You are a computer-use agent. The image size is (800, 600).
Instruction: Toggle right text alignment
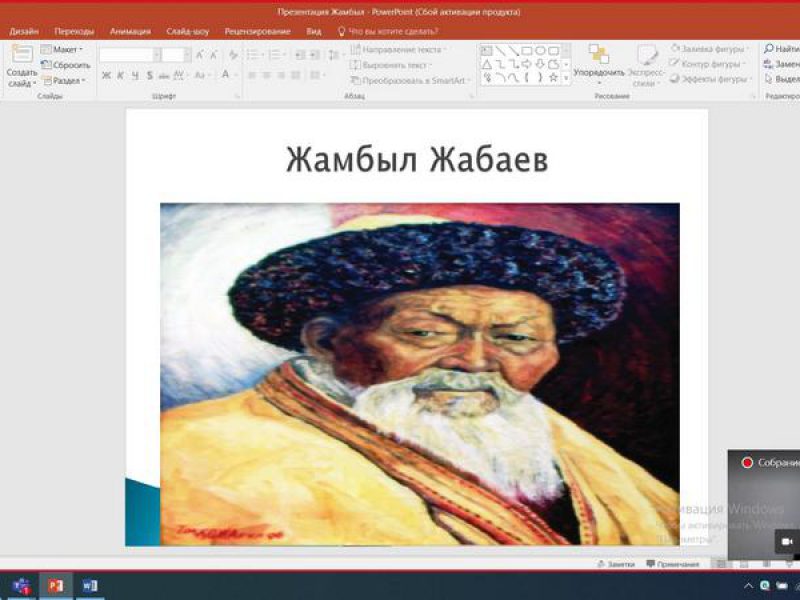281,76
